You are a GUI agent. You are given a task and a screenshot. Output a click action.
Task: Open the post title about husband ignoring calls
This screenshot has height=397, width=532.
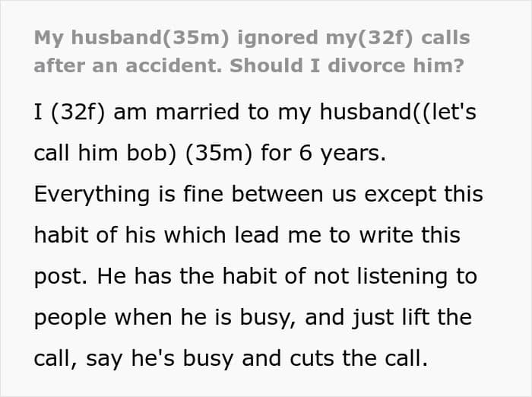point(252,51)
